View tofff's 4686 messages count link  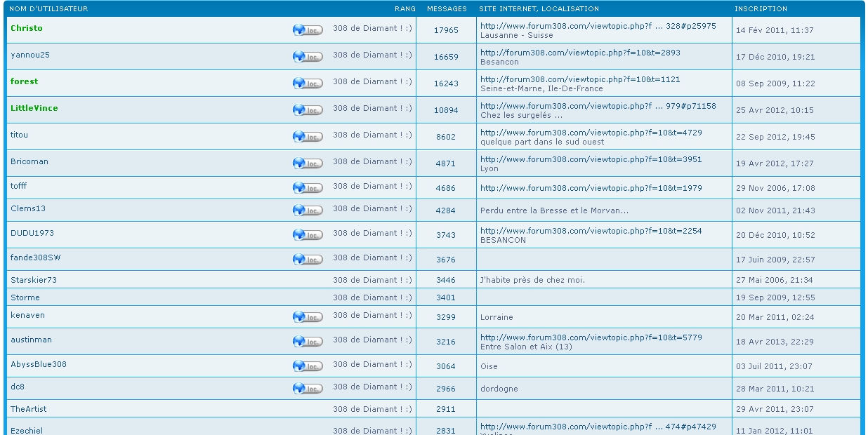(x=445, y=189)
